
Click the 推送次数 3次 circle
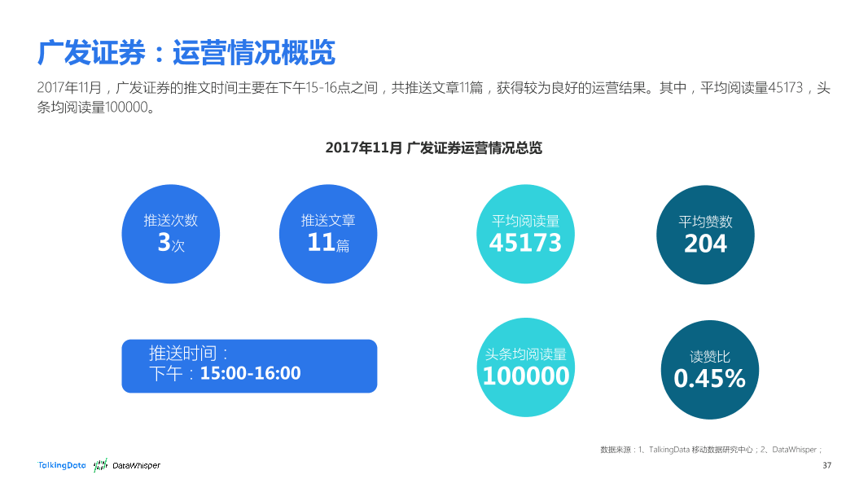(x=170, y=234)
